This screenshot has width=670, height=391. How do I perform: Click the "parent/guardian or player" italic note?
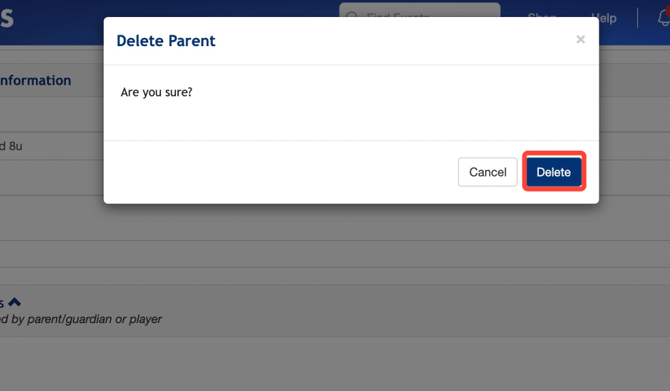point(94,319)
